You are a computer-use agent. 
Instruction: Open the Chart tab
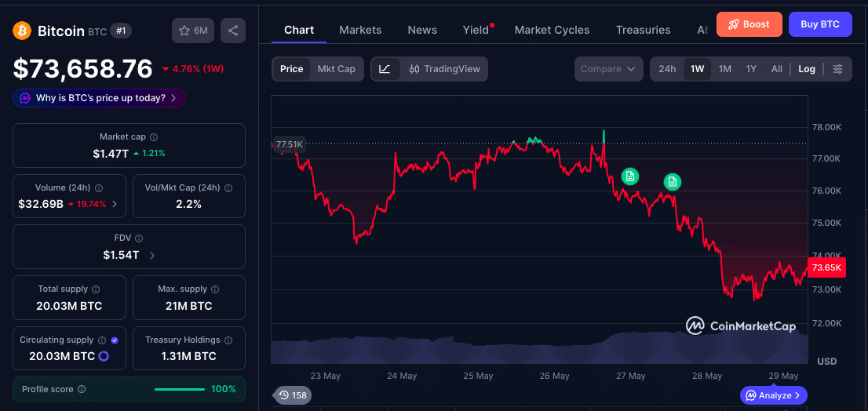coord(299,30)
